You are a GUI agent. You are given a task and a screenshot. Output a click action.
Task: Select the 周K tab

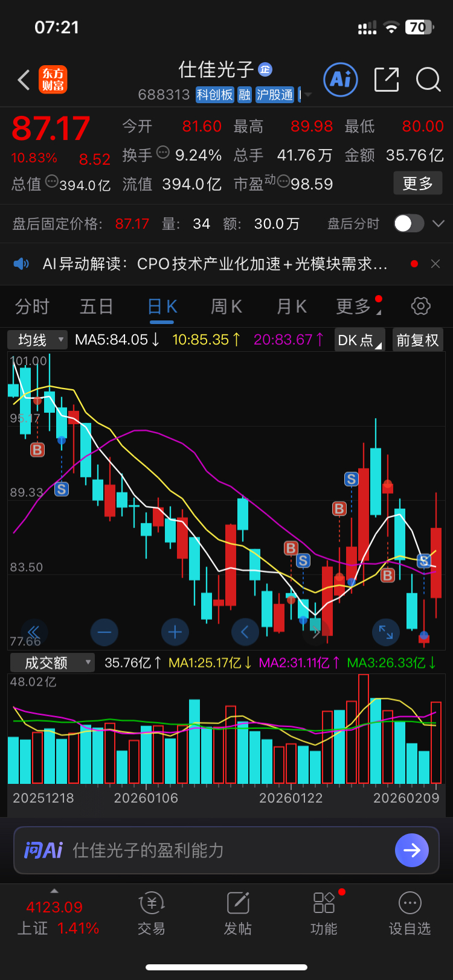pyautogui.click(x=226, y=306)
